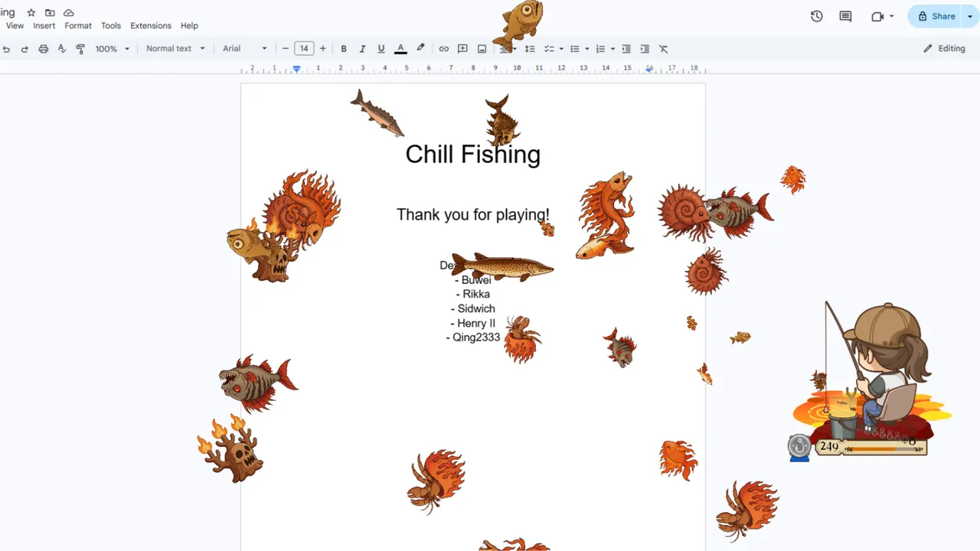Toggle underline formatting
Viewport: 980px width, 551px height.
[x=381, y=48]
